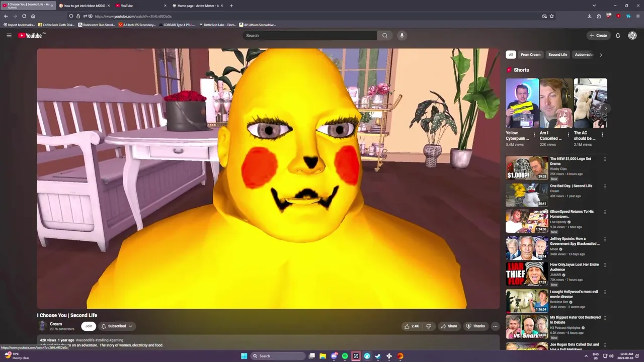Viewport: 644px width, 362px height.
Task: Bookmark this page with the star
Action: [x=552, y=16]
